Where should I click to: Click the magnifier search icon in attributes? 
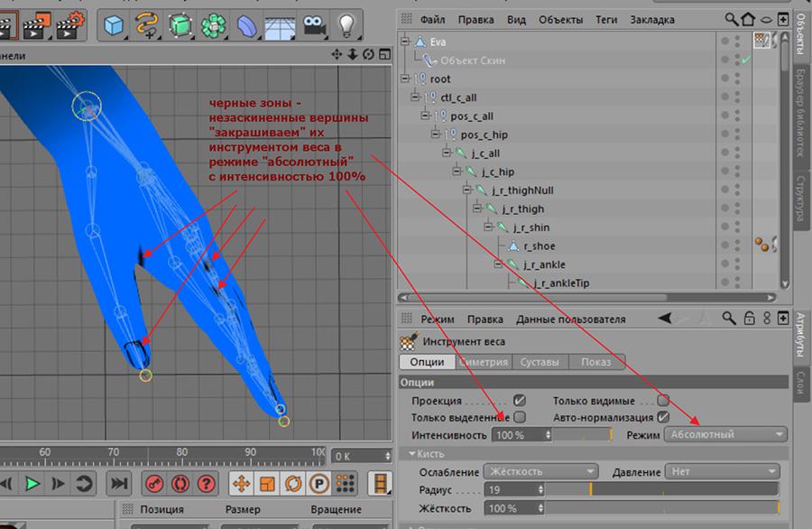pyautogui.click(x=729, y=319)
